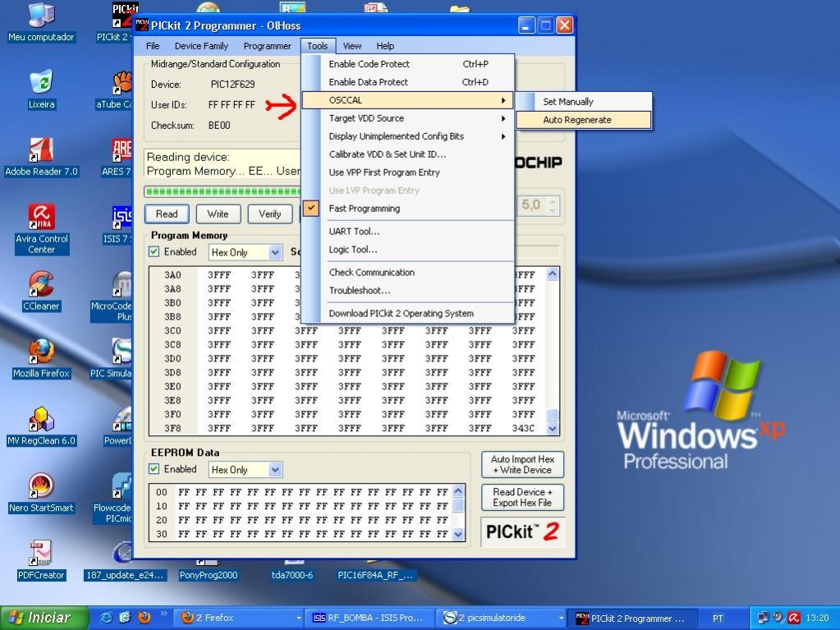This screenshot has width=840, height=630.
Task: Choose Download PICkit 2 Operating System
Action: click(x=407, y=314)
